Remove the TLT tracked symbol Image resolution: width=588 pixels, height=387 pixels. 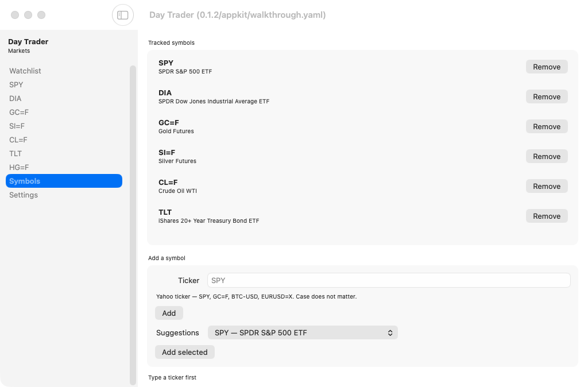tap(547, 216)
